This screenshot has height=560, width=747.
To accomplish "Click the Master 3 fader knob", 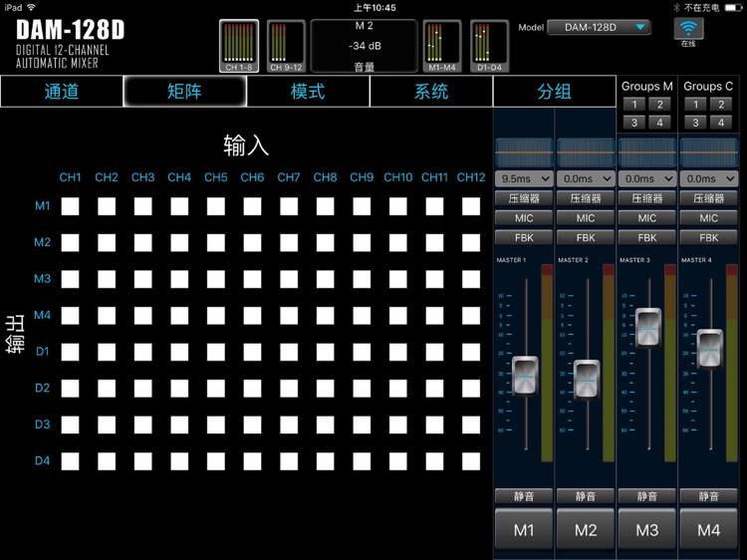I will click(x=647, y=328).
